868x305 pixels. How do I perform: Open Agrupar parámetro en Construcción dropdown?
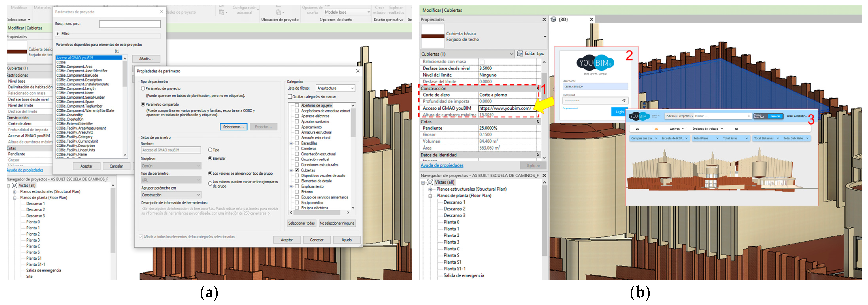[x=171, y=195]
